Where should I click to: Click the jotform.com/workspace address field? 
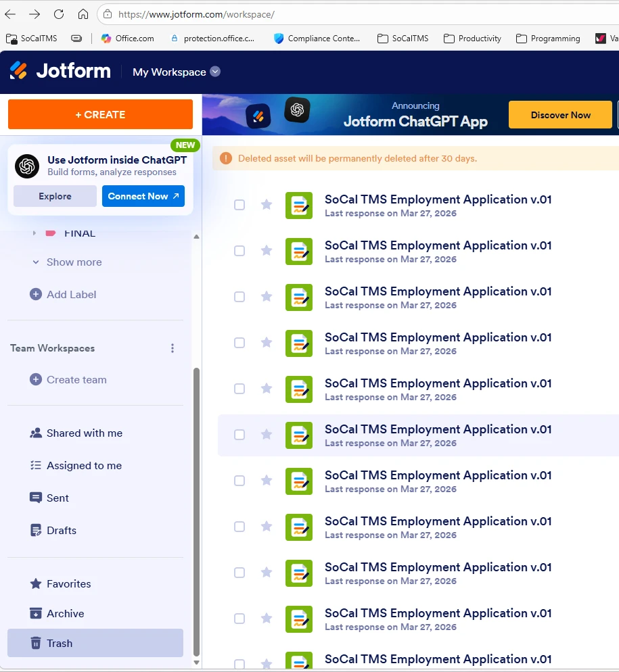[x=196, y=14]
